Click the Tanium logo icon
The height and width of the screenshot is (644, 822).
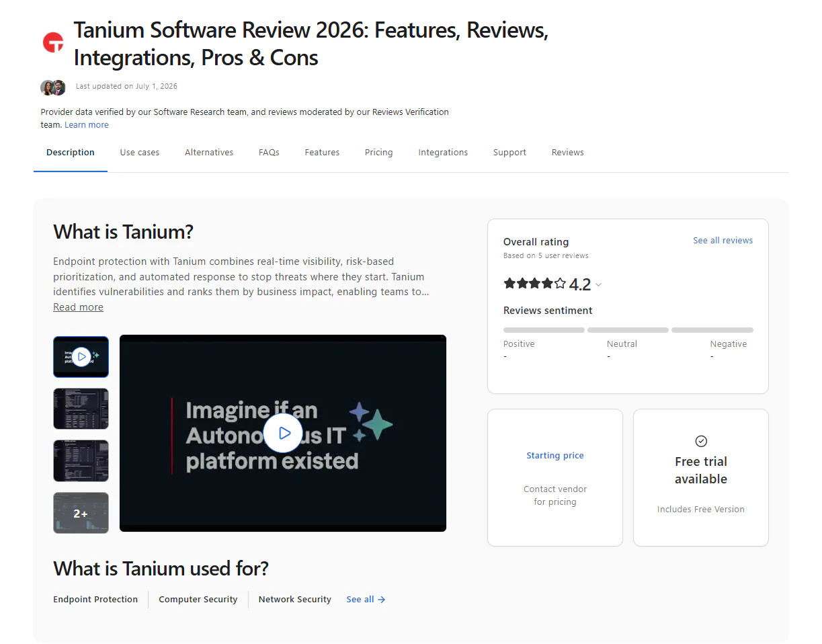pyautogui.click(x=53, y=43)
